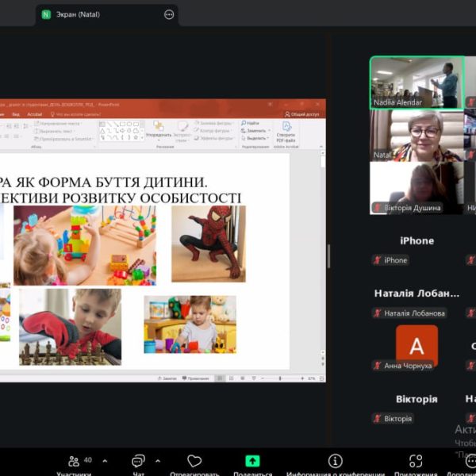Click Анна Чорнуха orange avatar tile
Image resolution: width=476 pixels, height=476 pixels.
tap(416, 346)
